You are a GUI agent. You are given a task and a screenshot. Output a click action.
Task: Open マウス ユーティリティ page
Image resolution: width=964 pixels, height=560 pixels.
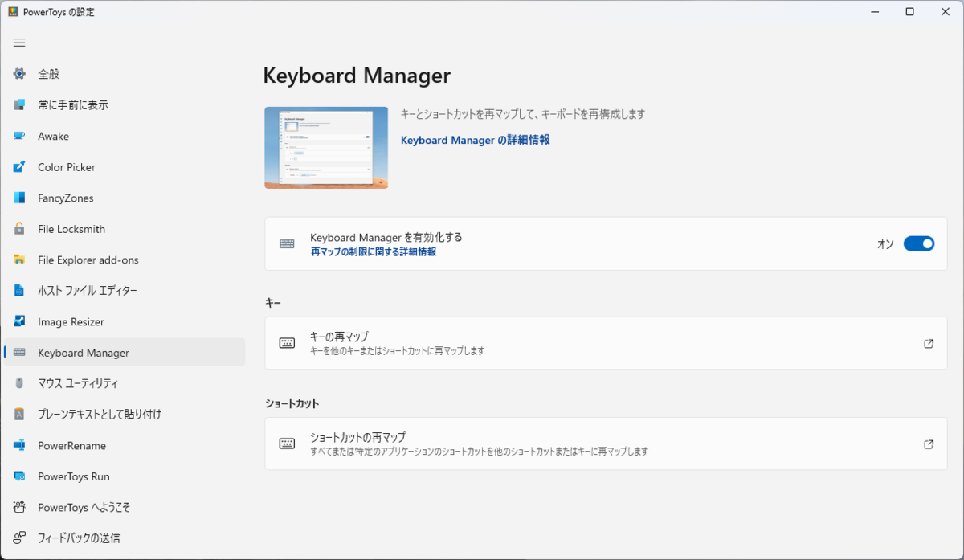click(x=125, y=383)
